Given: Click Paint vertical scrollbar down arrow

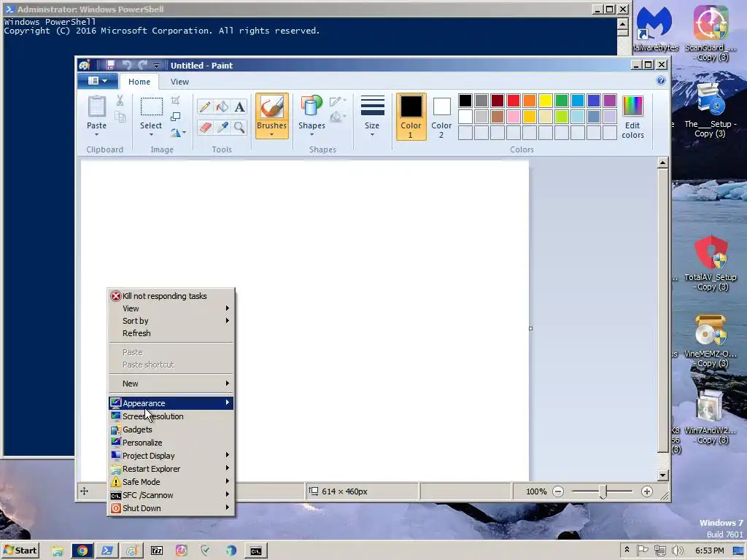Looking at the screenshot, I should (x=662, y=475).
